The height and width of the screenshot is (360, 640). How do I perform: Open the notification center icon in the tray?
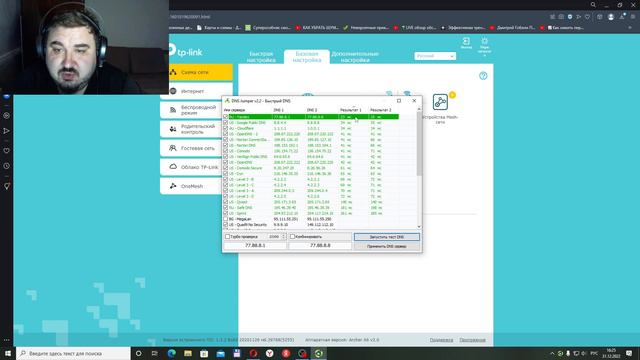629,353
